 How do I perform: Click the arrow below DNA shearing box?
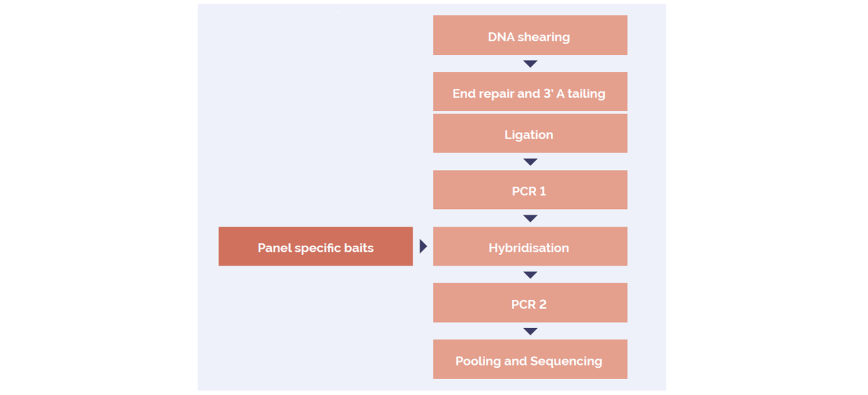coord(530,64)
